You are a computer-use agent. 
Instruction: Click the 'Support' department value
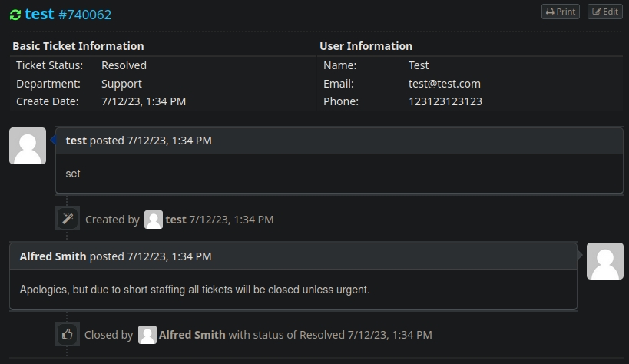point(121,84)
